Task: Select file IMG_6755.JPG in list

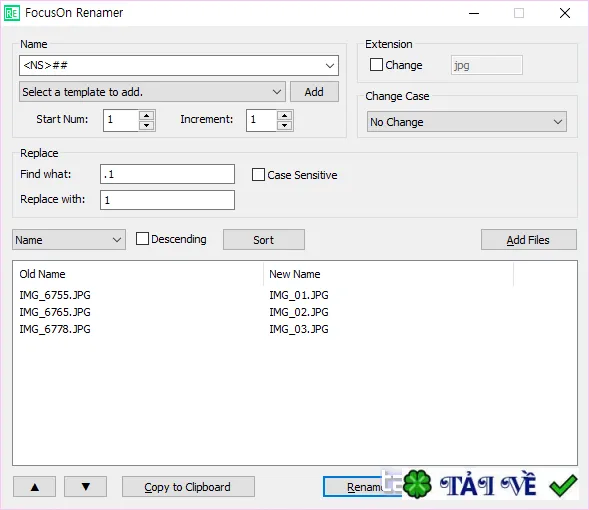Action: click(55, 295)
